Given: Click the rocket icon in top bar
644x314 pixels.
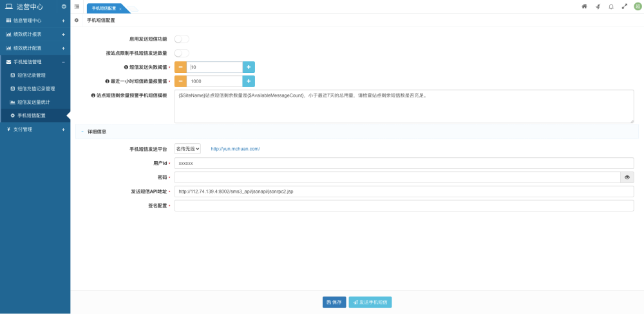Looking at the screenshot, I should pyautogui.click(x=598, y=6).
